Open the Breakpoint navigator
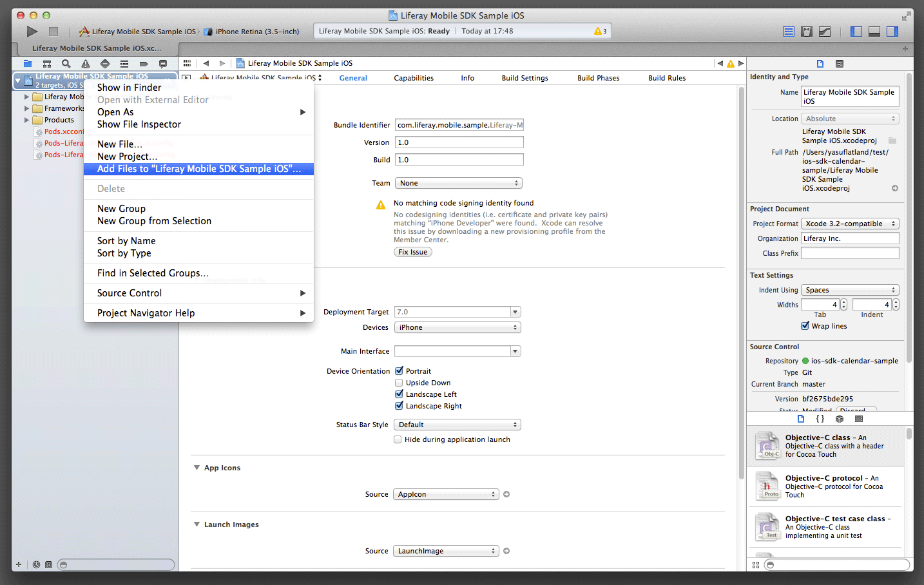 click(144, 64)
